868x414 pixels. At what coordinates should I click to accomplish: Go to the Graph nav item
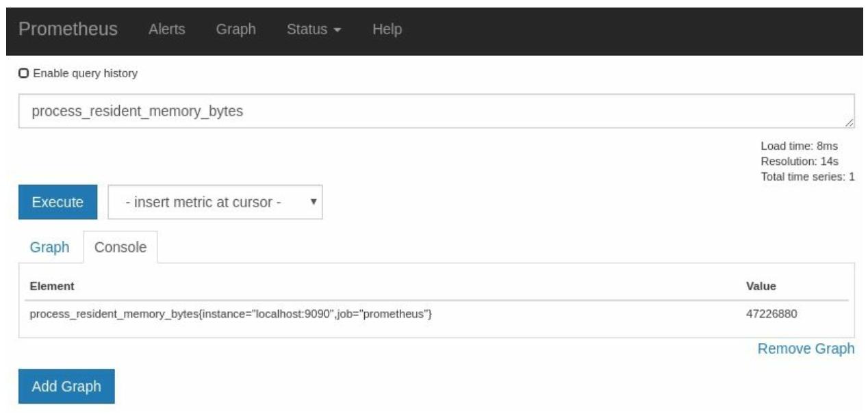click(x=235, y=29)
